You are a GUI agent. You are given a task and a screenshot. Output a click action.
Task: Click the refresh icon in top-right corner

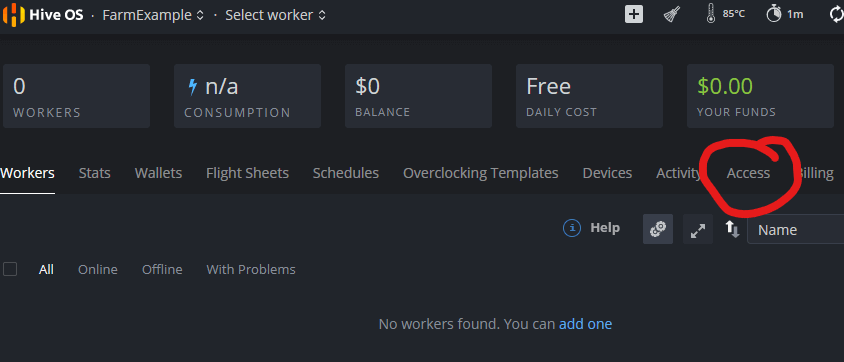click(x=836, y=15)
